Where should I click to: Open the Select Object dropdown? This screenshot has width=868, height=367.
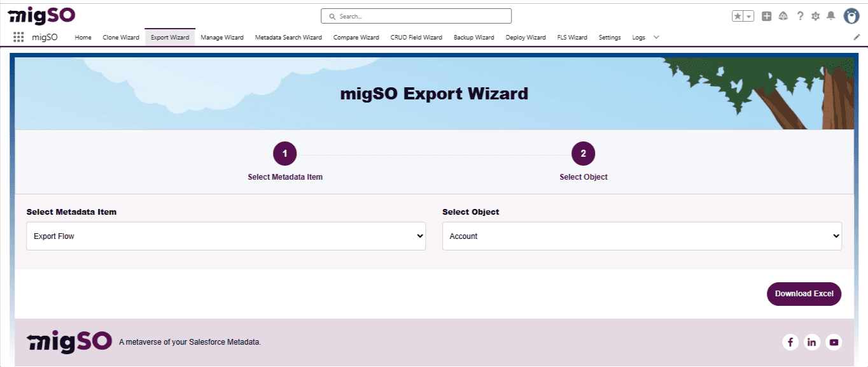[642, 236]
